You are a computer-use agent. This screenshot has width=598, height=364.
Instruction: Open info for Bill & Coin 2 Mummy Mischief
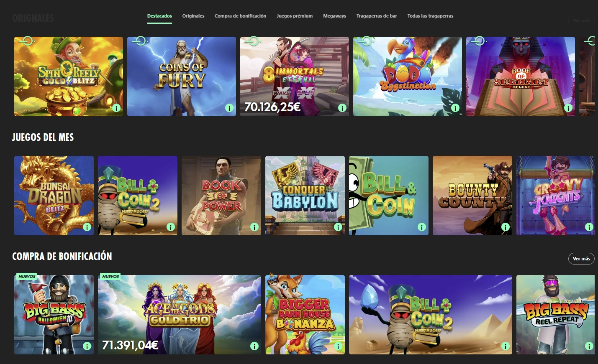(170, 228)
